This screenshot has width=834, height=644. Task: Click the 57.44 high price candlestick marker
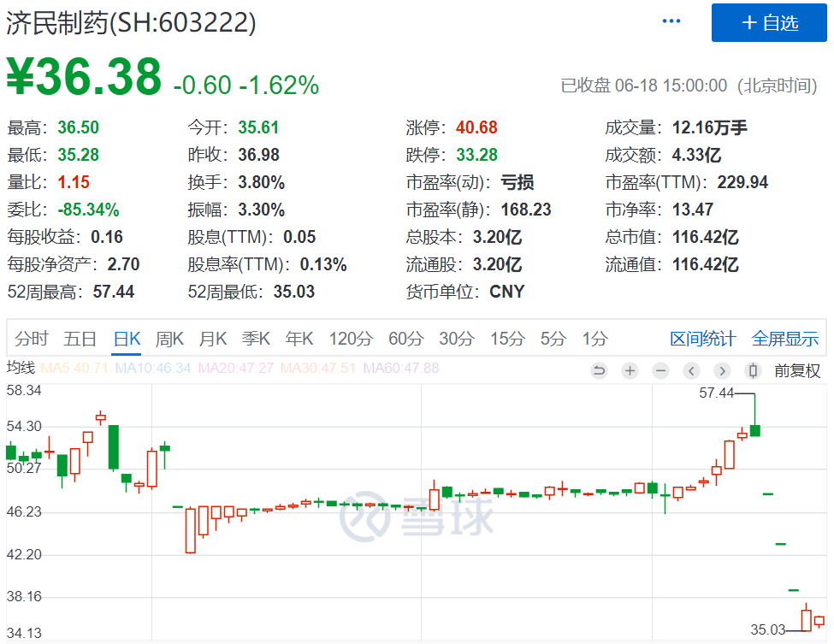(716, 393)
